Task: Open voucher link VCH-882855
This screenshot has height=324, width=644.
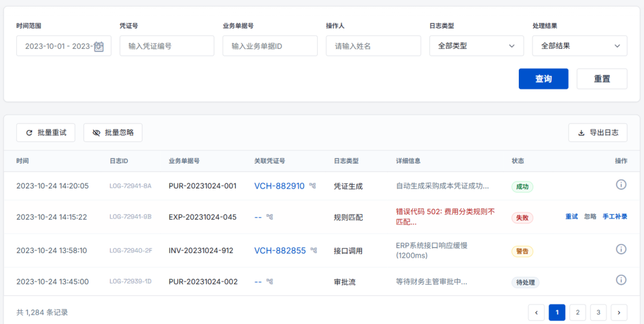Action: [x=280, y=251]
